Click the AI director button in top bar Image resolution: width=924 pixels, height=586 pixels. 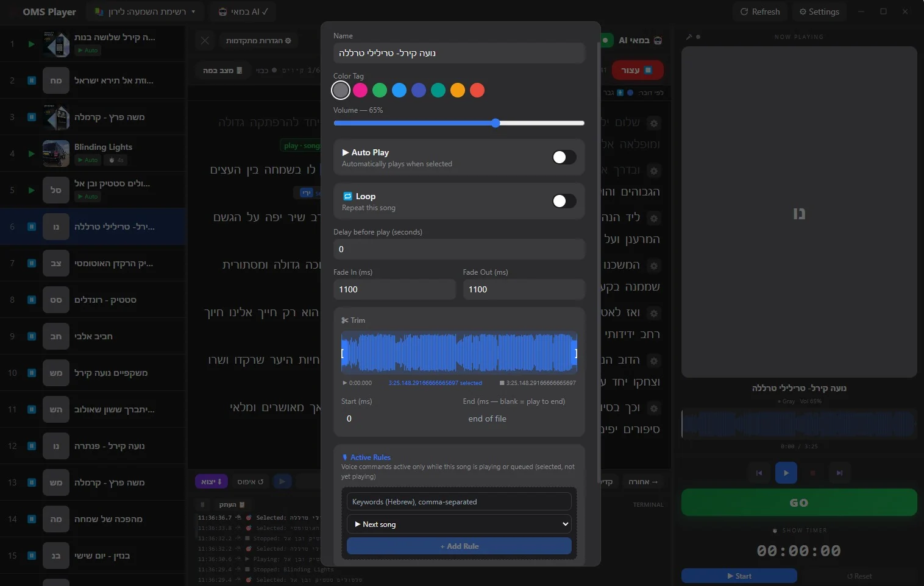(243, 12)
